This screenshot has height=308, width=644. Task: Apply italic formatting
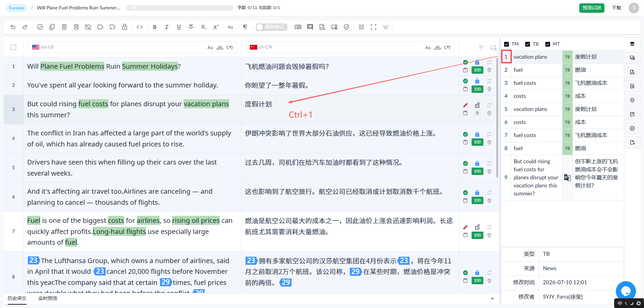point(167,27)
